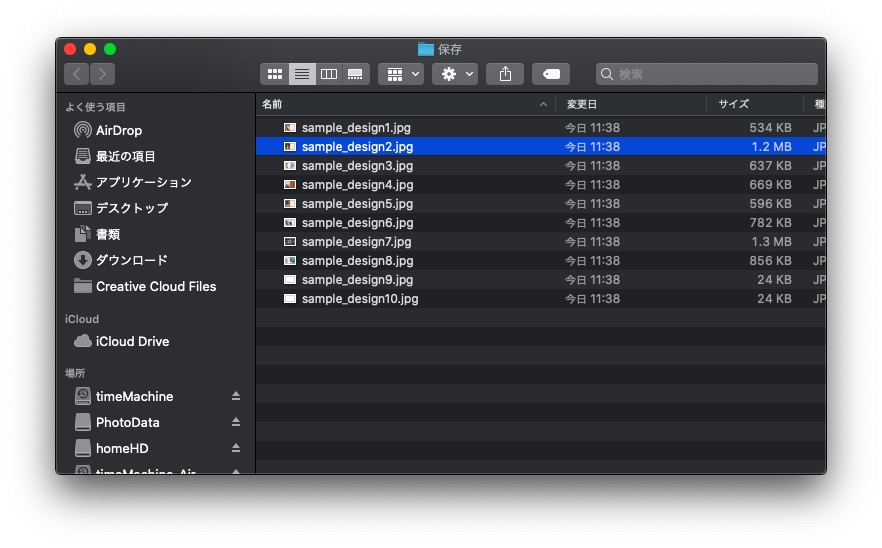Click the 保存 window title text

(449, 50)
